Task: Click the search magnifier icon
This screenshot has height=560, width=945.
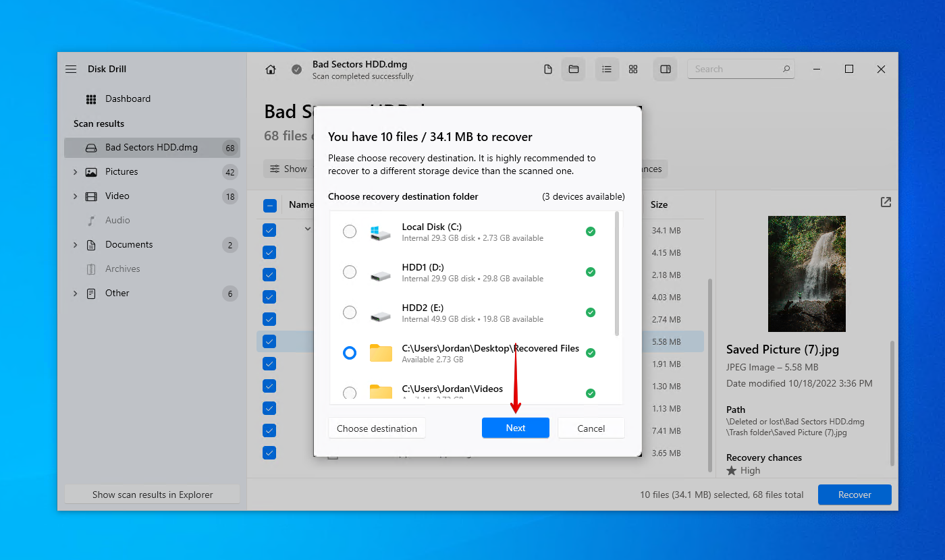Action: (x=786, y=69)
